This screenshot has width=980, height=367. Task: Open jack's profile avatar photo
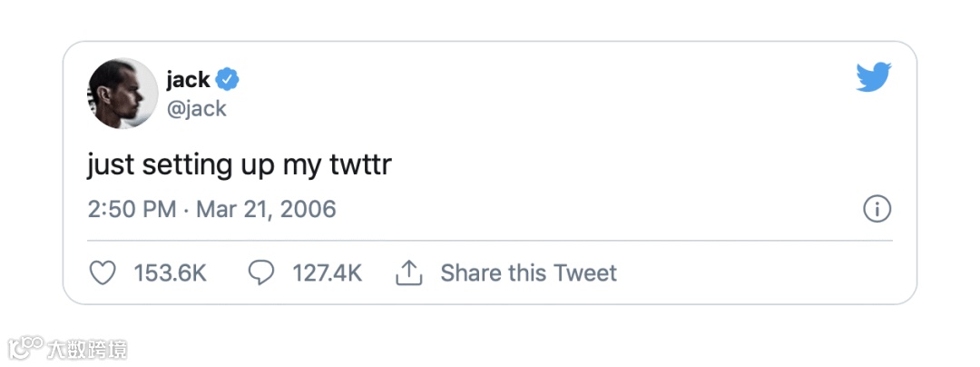point(122,94)
